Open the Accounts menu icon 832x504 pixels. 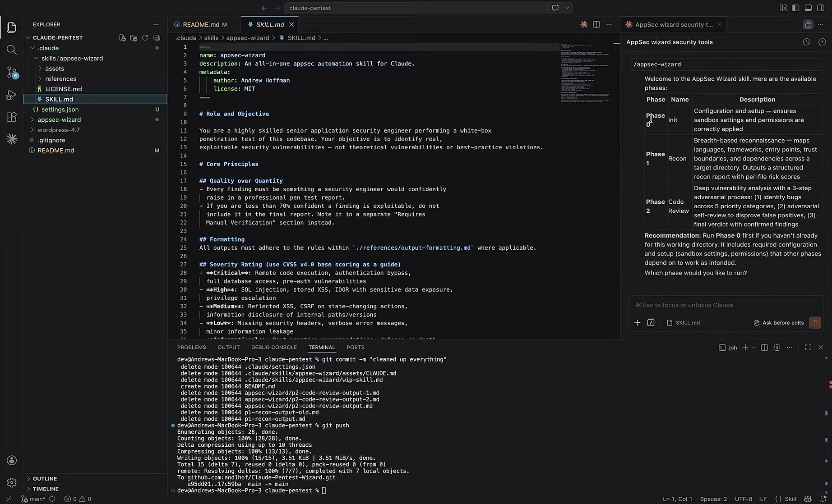[12, 460]
